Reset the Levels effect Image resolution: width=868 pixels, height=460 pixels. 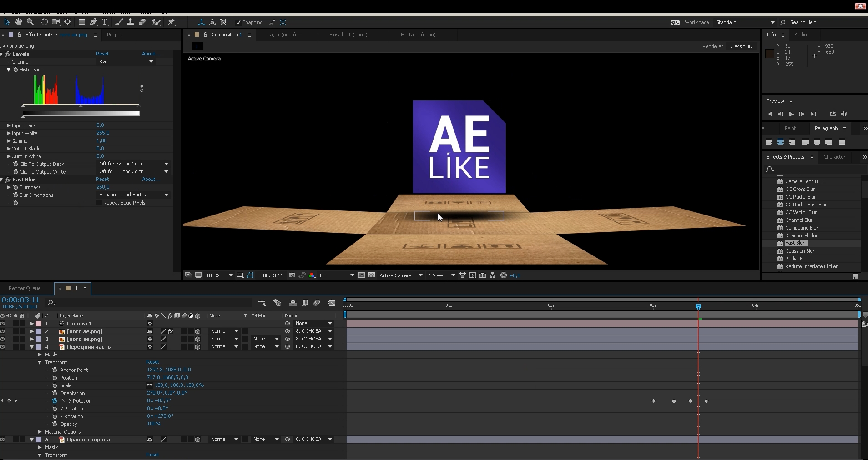pyautogui.click(x=102, y=54)
